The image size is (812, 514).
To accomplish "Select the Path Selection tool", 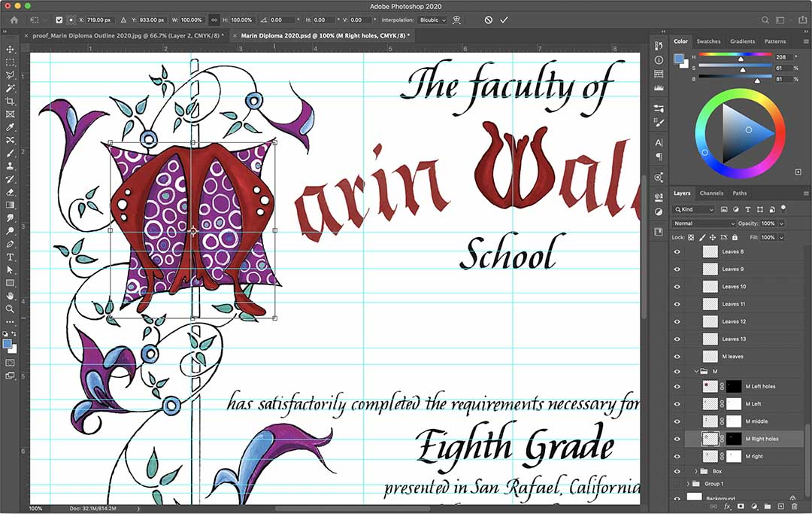I will (10, 270).
